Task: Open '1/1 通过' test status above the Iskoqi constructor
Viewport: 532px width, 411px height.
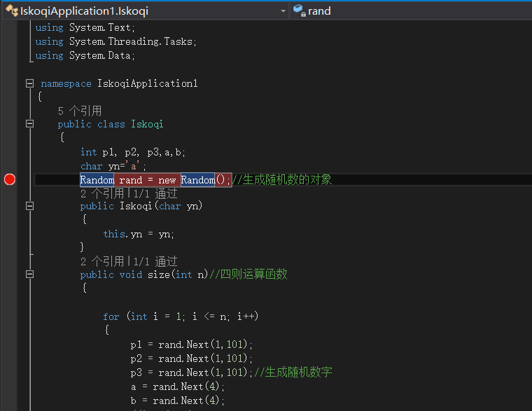Action: click(155, 193)
